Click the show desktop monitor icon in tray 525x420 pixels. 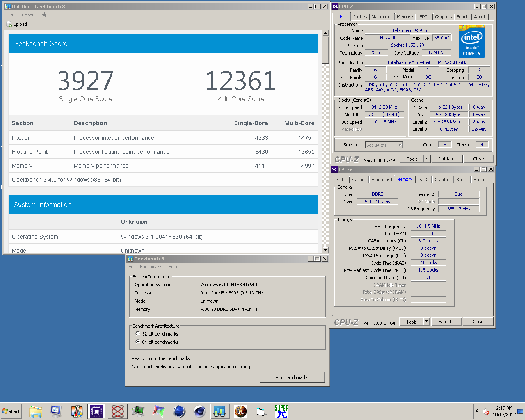[x=520, y=411]
